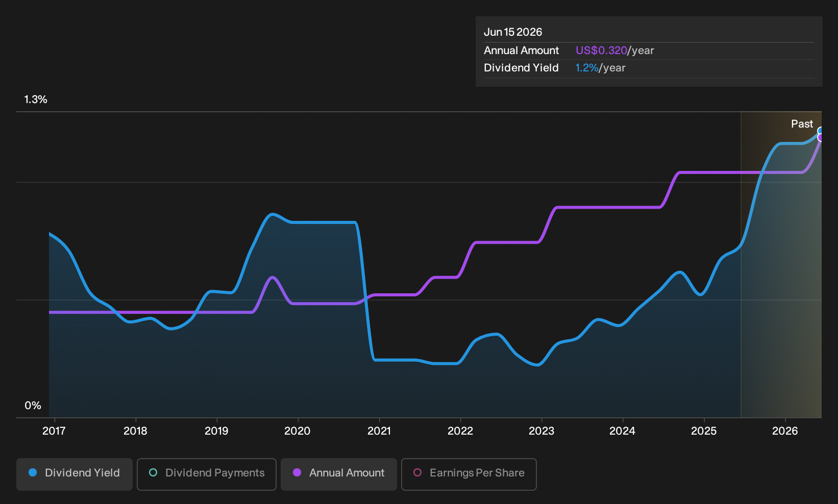The height and width of the screenshot is (504, 838).
Task: Click the Jun 15 2026 tooltip date
Action: pyautogui.click(x=513, y=32)
